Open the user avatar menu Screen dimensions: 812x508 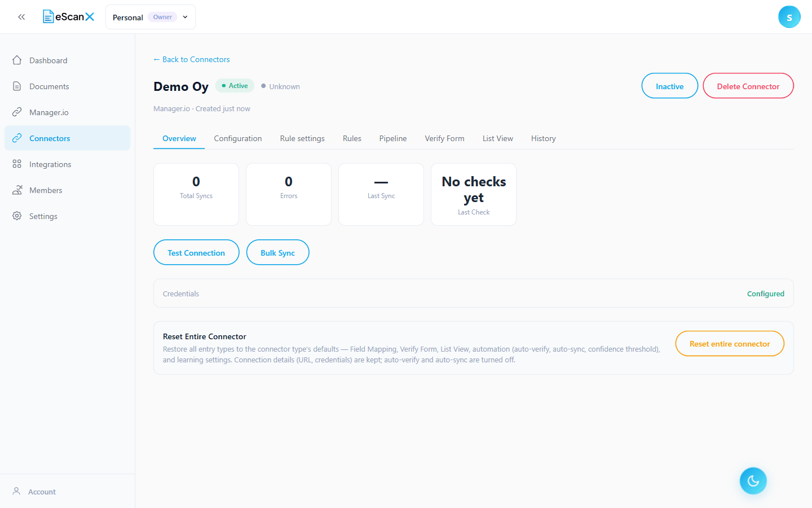click(x=789, y=17)
